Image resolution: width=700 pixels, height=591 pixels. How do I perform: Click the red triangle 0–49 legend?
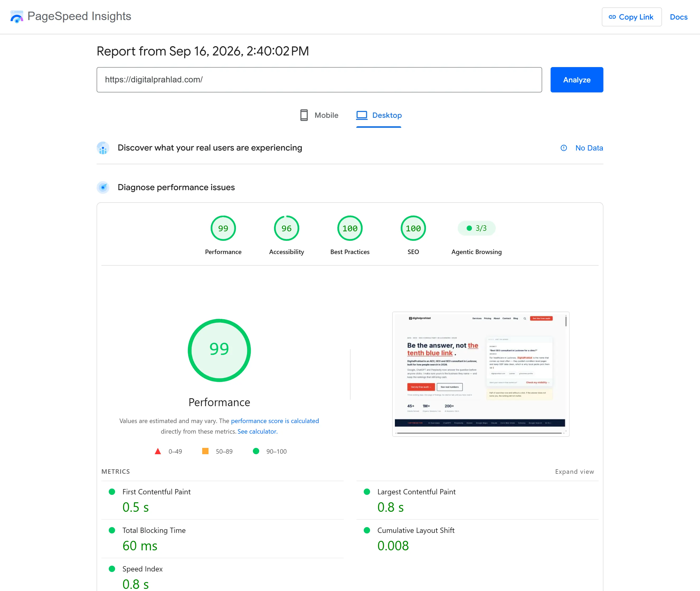[168, 451]
